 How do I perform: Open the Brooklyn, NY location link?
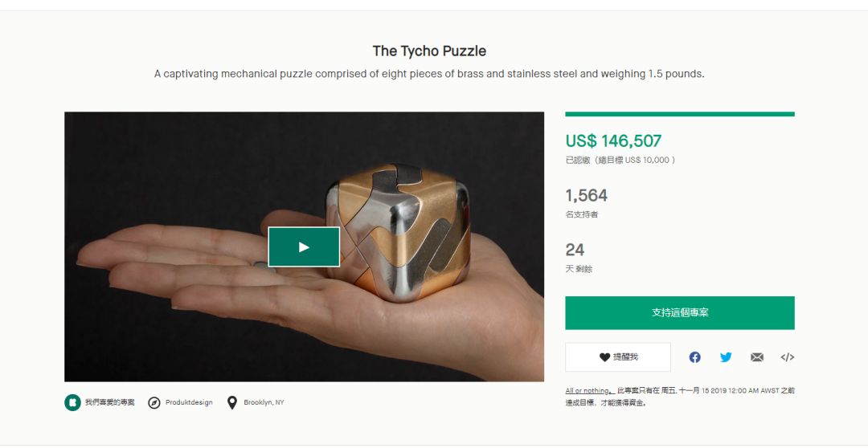click(264, 402)
